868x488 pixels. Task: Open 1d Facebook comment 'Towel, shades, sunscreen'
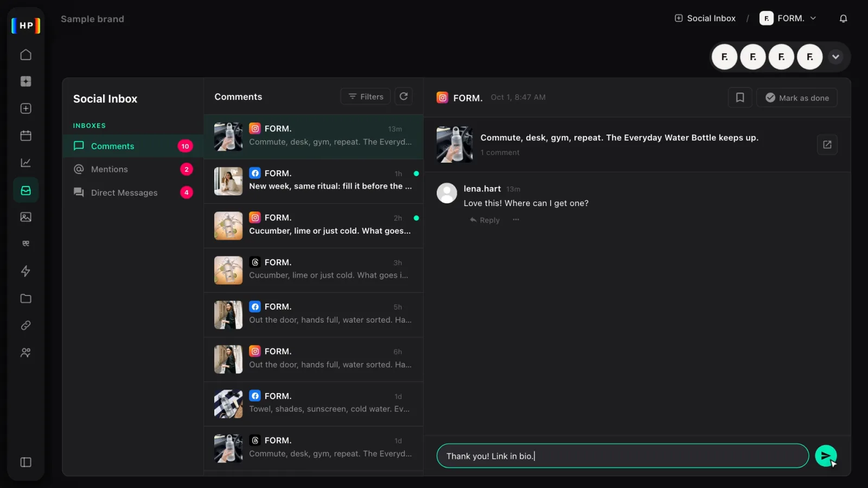coord(314,404)
